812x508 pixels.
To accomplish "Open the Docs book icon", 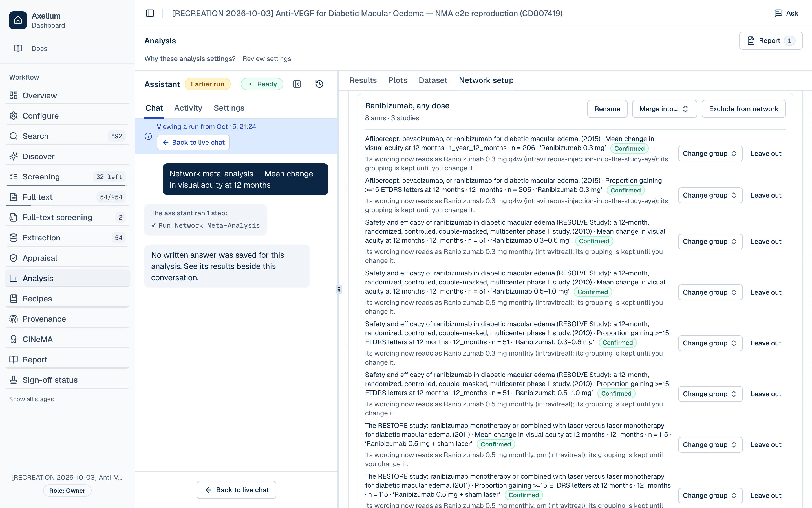I will click(18, 48).
